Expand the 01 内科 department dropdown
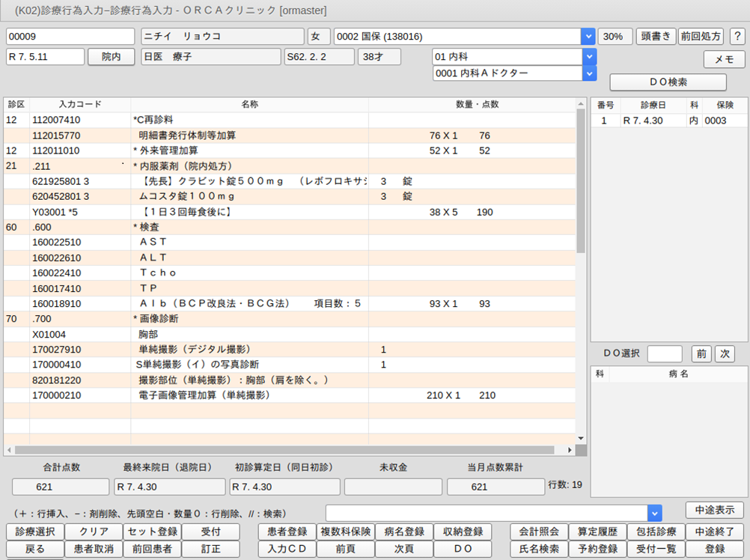 click(x=589, y=57)
